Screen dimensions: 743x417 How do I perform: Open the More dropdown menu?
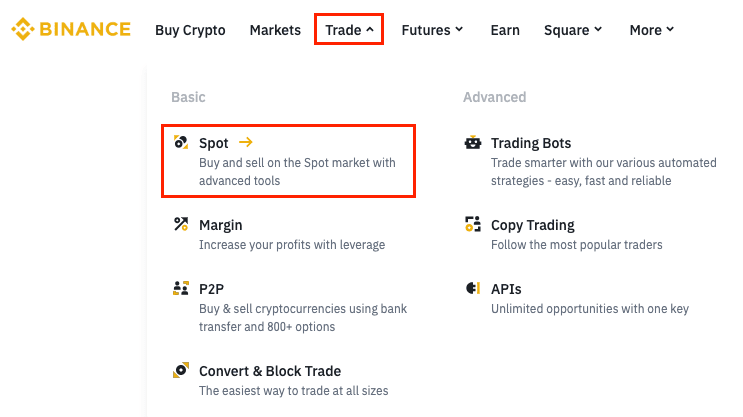coord(652,30)
